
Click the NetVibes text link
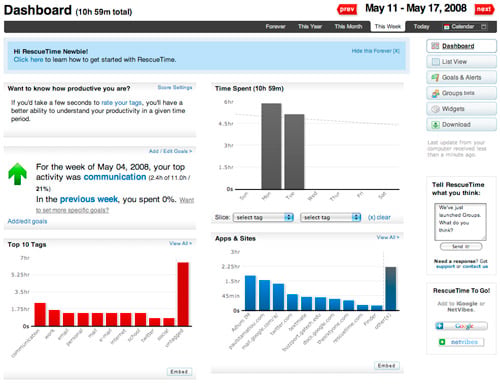tap(461, 310)
